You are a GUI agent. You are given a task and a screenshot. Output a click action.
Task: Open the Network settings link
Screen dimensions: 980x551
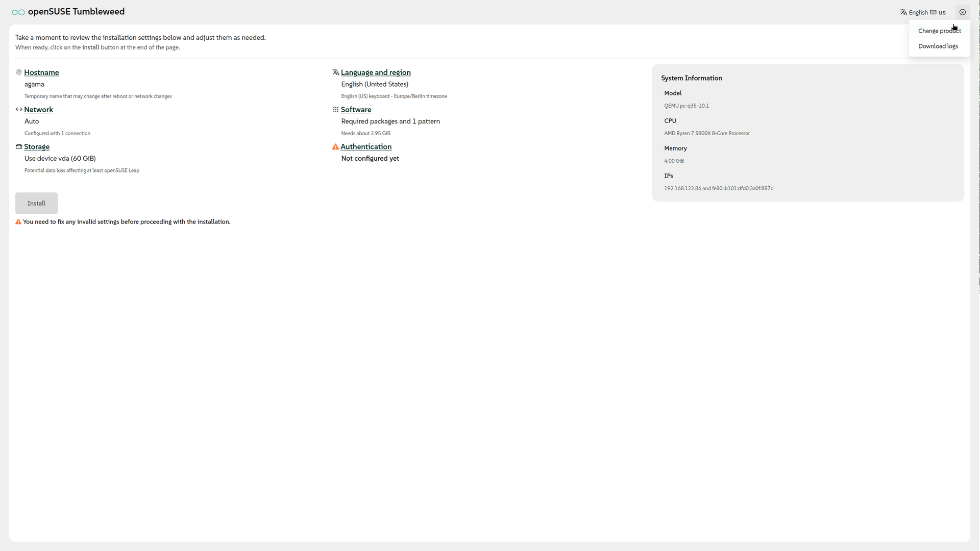(38, 110)
